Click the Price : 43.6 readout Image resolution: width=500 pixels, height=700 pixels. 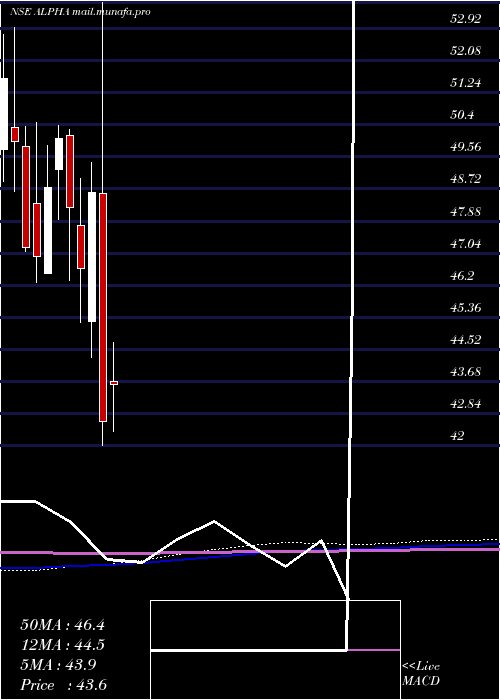point(63,685)
